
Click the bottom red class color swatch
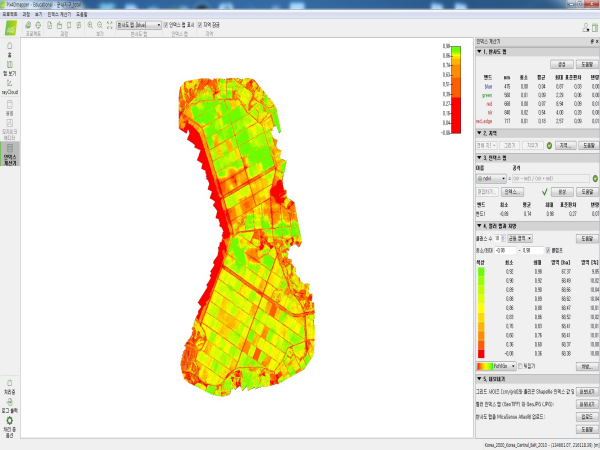(481, 354)
